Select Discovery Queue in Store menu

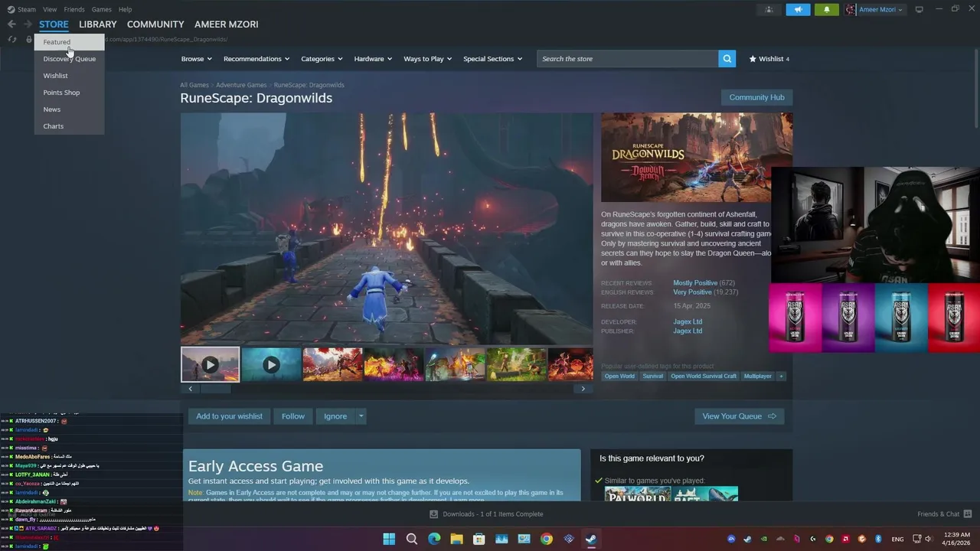point(69,59)
